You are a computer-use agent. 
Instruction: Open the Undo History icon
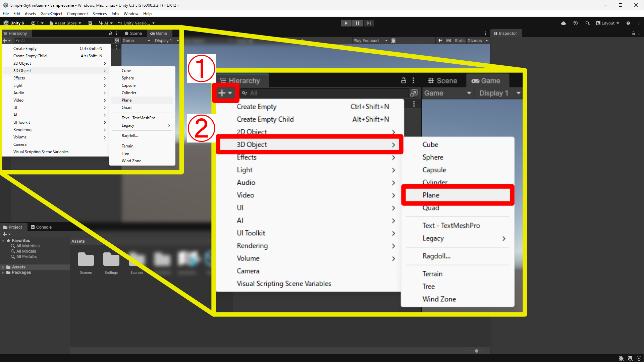pyautogui.click(x=576, y=23)
